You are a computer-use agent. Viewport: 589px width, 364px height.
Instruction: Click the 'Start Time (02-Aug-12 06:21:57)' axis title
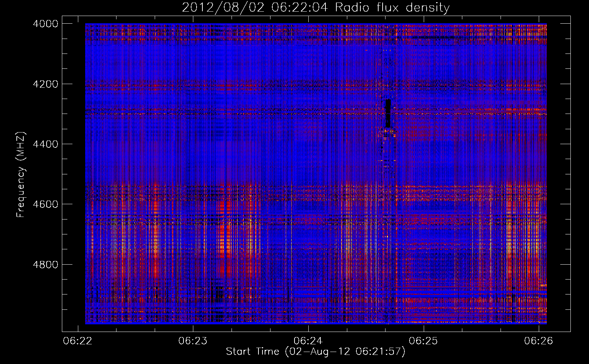(x=316, y=352)
